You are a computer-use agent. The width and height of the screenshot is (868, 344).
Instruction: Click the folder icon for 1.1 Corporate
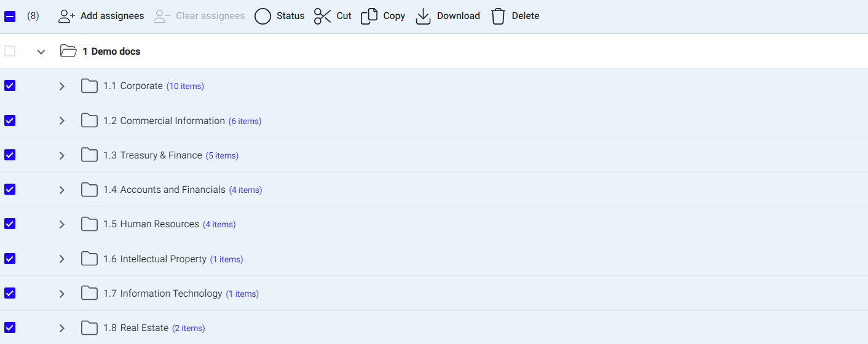[89, 86]
